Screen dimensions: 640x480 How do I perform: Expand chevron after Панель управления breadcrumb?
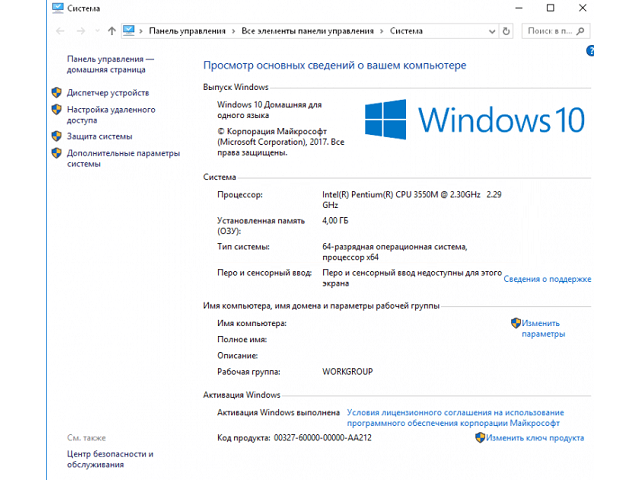[x=233, y=31]
